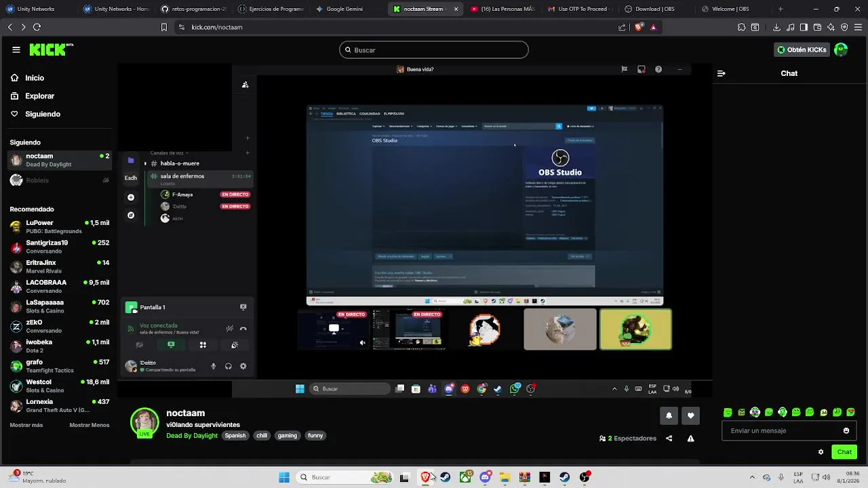Open Brave VPN shield icon
Screen dimensions: 868x488
[844, 27]
